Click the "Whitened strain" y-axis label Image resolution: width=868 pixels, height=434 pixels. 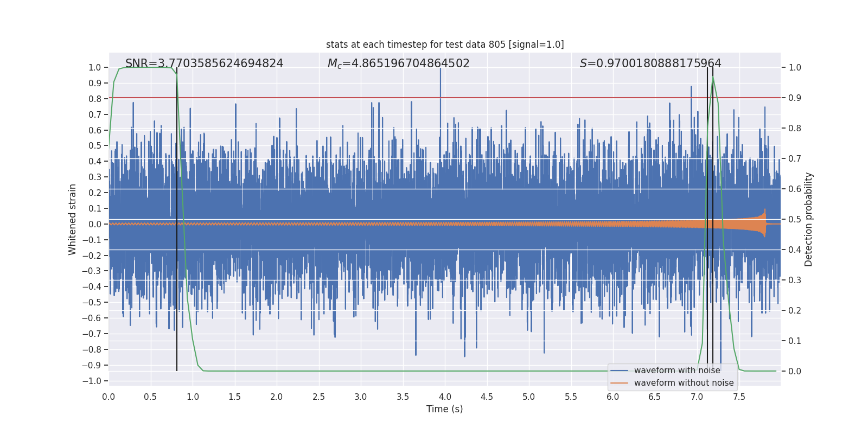click(73, 219)
